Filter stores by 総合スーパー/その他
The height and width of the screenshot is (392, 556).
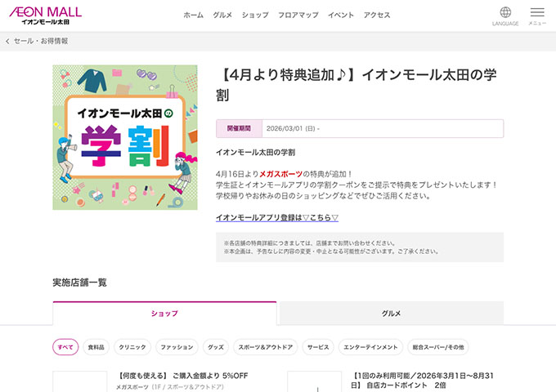pyautogui.click(x=438, y=347)
